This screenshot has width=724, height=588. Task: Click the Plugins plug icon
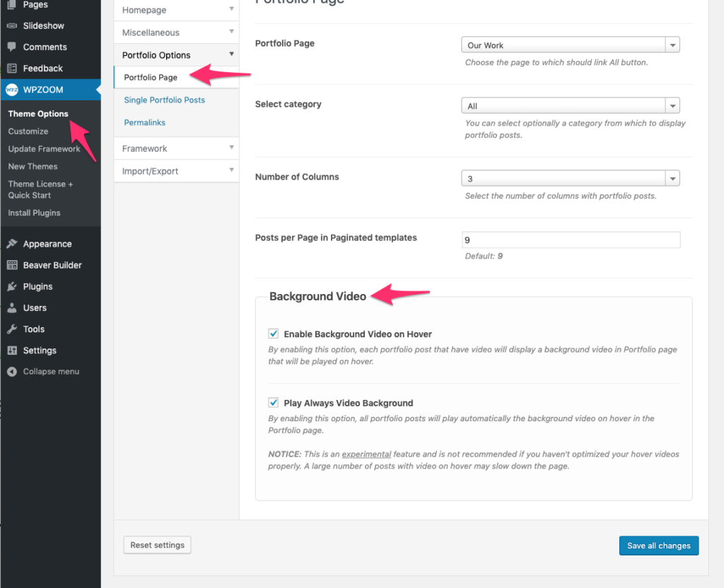(11, 286)
